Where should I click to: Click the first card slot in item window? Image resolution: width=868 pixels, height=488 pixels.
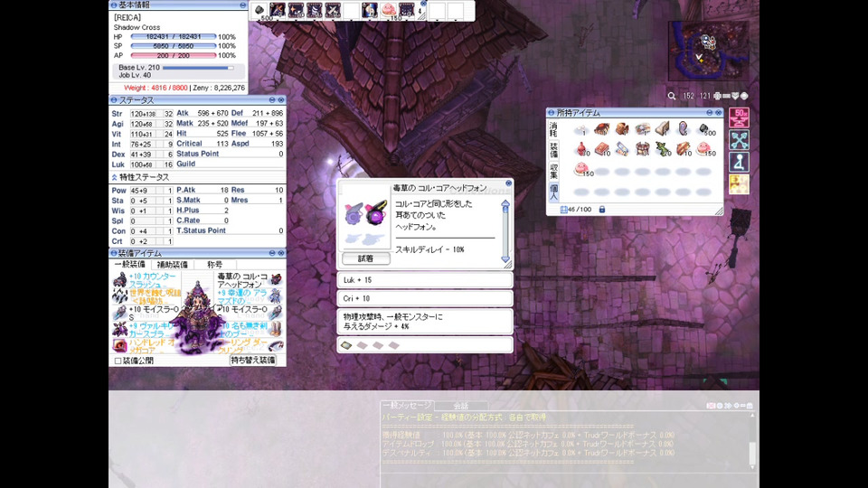click(346, 345)
